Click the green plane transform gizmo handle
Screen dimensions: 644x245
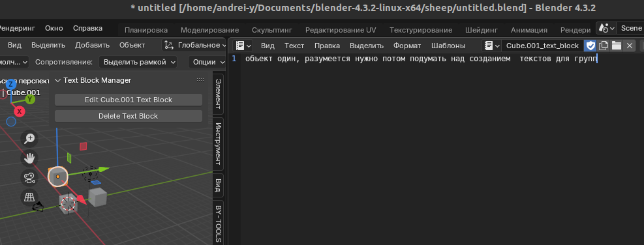[69, 158]
